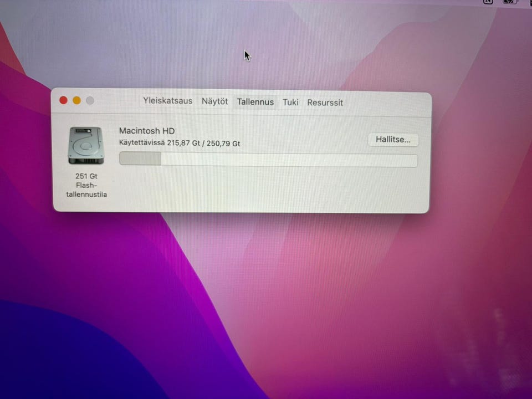The image size is (532, 399).
Task: Click the Macintosh HD drive icon
Action: (86, 146)
